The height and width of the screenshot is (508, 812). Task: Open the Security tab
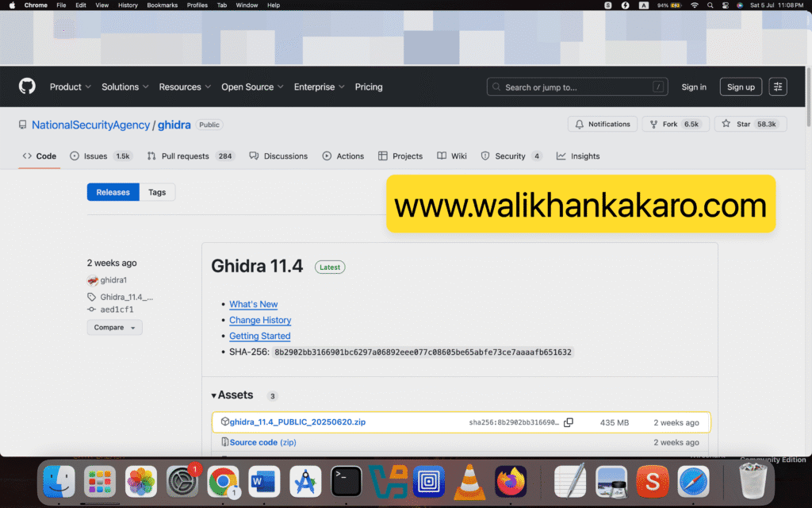point(511,156)
